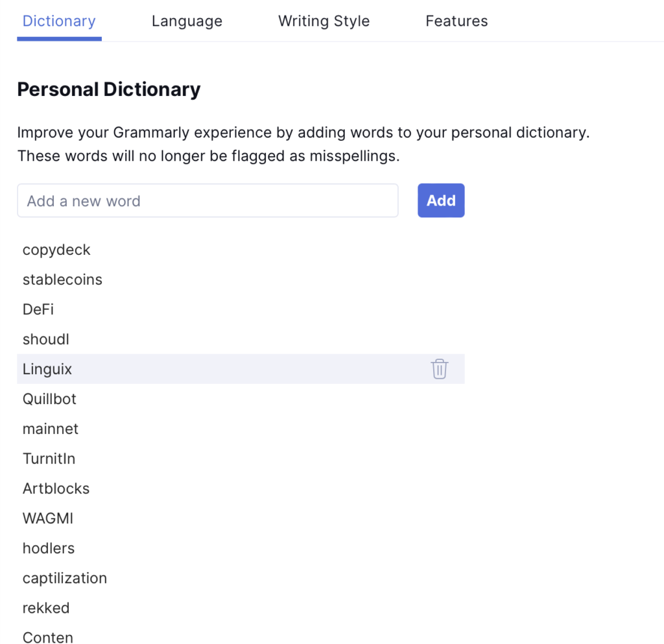Select the word 'stablecoins'
The height and width of the screenshot is (644, 664).
click(x=62, y=280)
